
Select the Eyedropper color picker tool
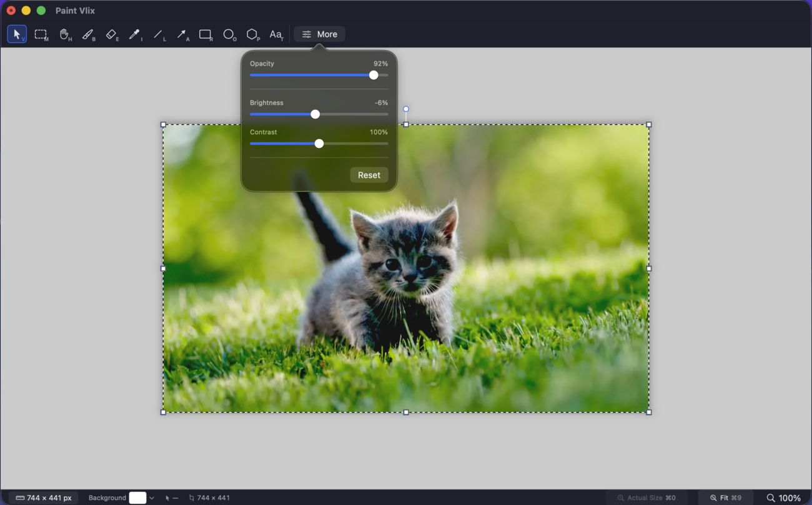coord(135,34)
